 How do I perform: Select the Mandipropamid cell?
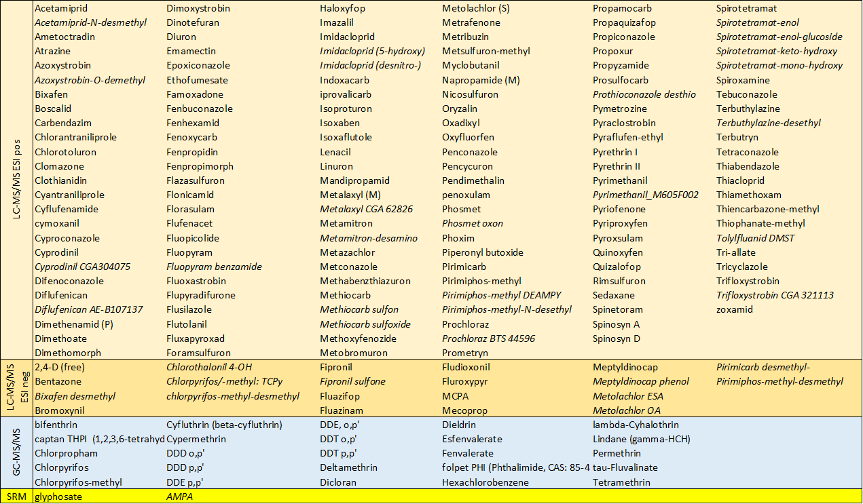pos(354,180)
